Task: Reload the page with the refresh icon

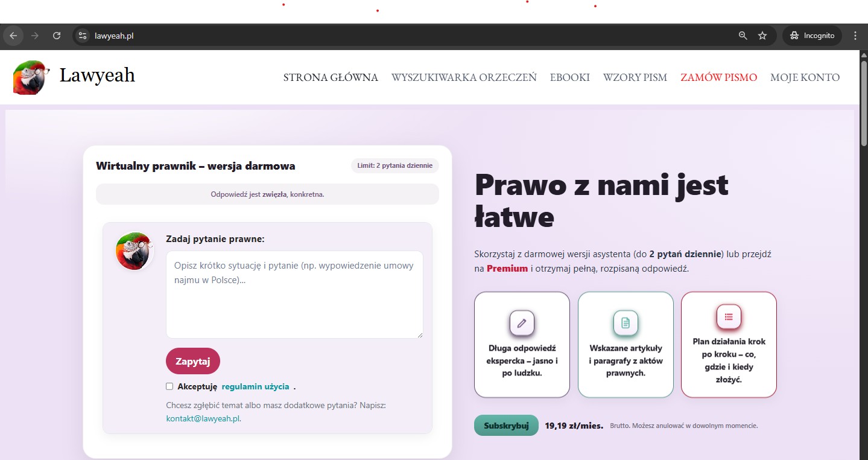Action: [x=57, y=36]
